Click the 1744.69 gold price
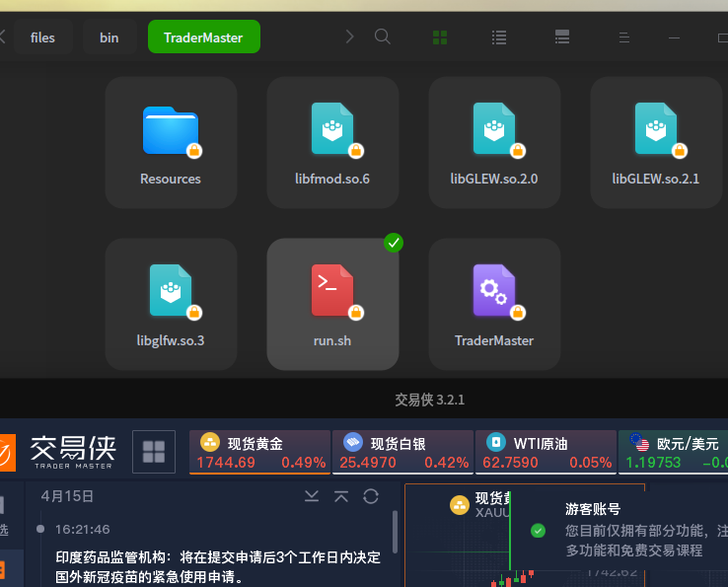The width and height of the screenshot is (728, 587). [226, 463]
